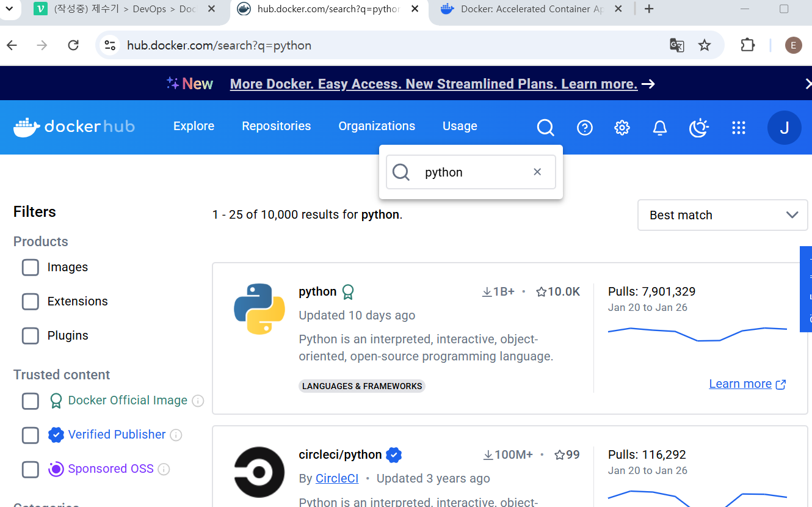Viewport: 812px width, 507px height.
Task: Open the Explore menu item
Action: (x=194, y=126)
